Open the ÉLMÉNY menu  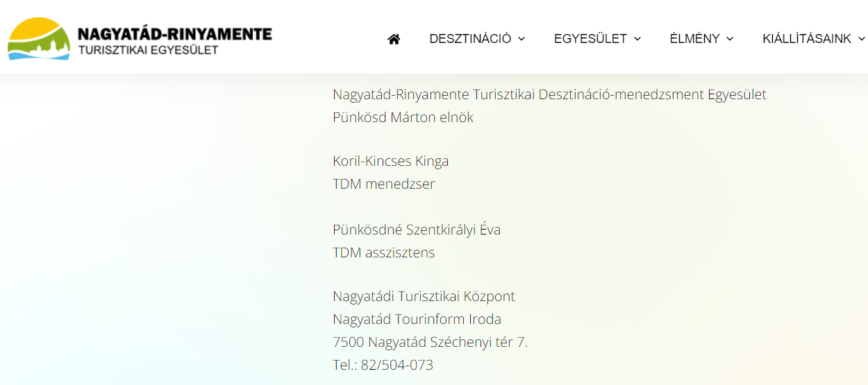[x=694, y=39]
